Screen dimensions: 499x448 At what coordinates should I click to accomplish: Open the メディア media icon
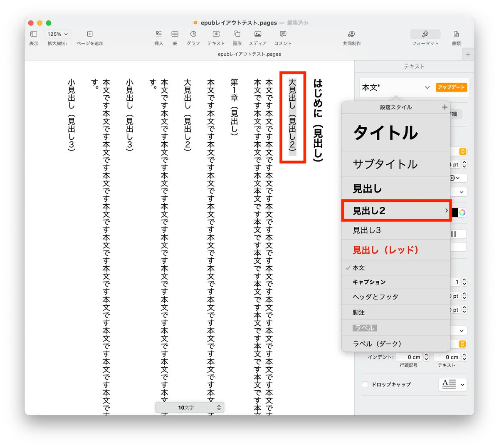coord(258,34)
